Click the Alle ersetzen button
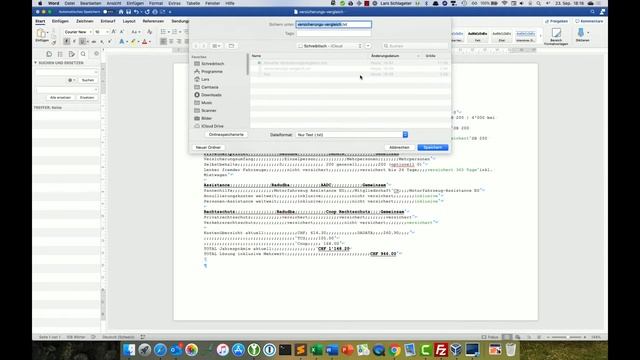This screenshot has width=640, height=360. pyautogui.click(x=60, y=98)
